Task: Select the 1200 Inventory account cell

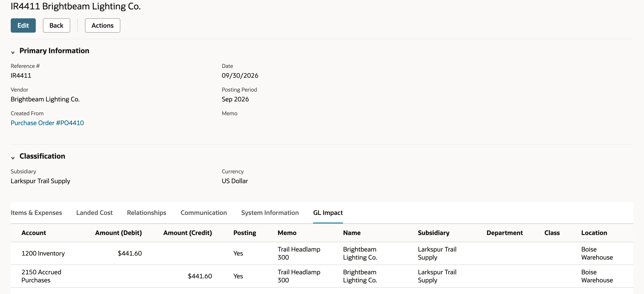Action: coord(43,253)
